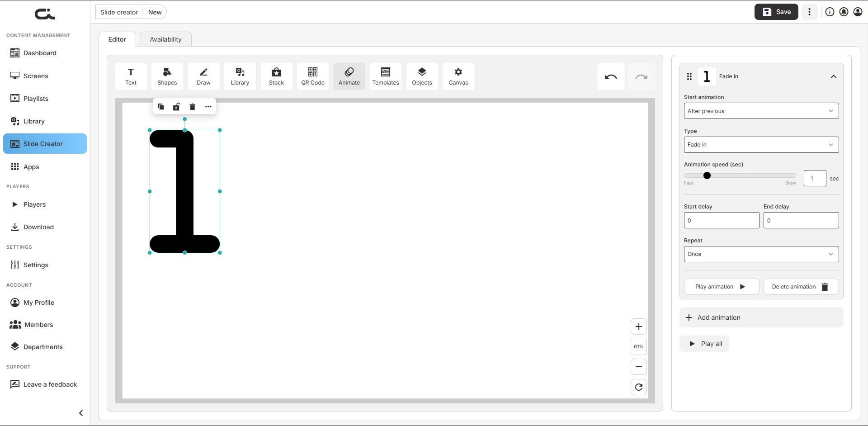This screenshot has width=868, height=426.
Task: Click Leave a feedback
Action: click(x=45, y=384)
